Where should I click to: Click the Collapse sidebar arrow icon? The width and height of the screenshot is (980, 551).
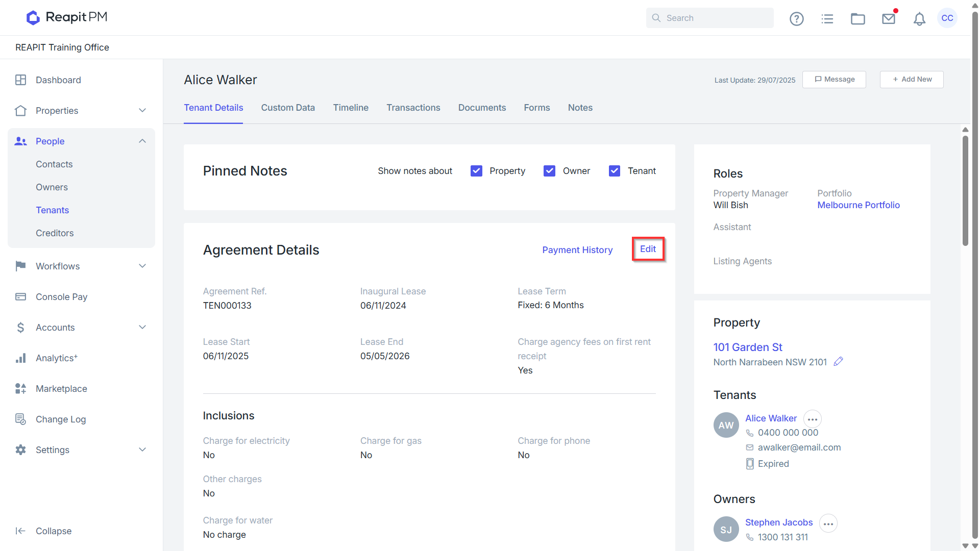21,531
